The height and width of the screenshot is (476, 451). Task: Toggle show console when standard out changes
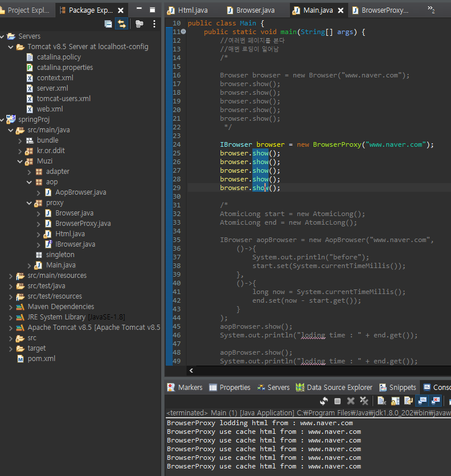422,401
